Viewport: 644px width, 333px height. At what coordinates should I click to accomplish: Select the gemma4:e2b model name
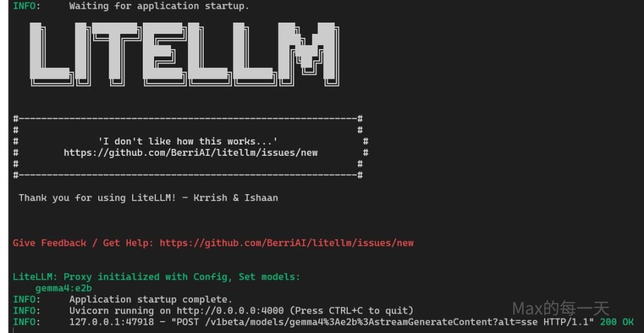point(64,288)
